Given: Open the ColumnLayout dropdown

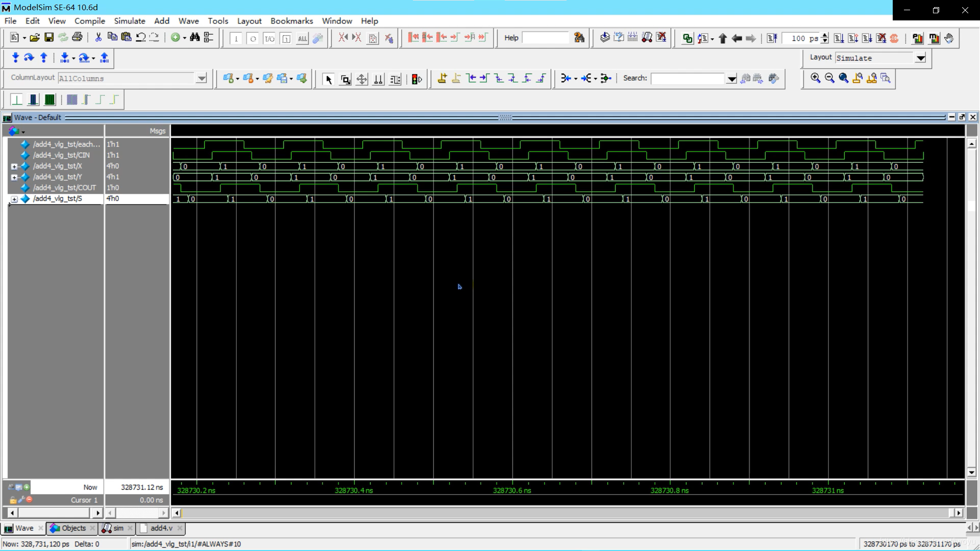Looking at the screenshot, I should point(202,78).
